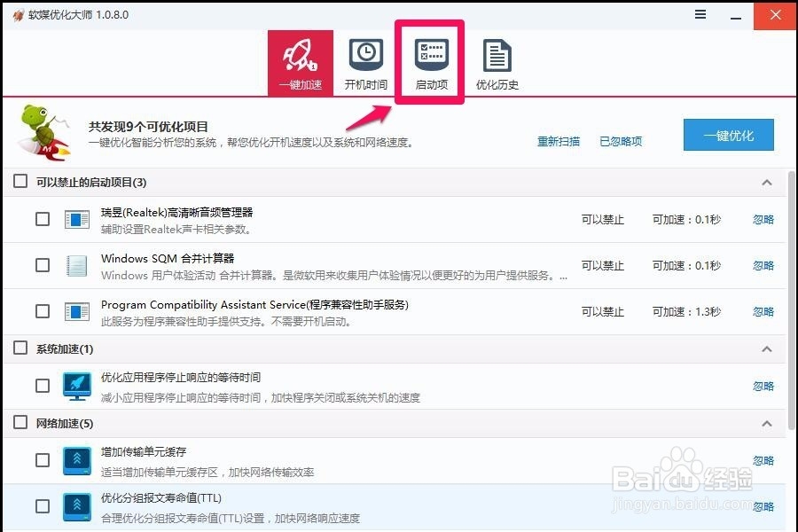This screenshot has height=532, width=798.
Task: Click the vertical scrollbar of the list
Action: click(x=792, y=301)
